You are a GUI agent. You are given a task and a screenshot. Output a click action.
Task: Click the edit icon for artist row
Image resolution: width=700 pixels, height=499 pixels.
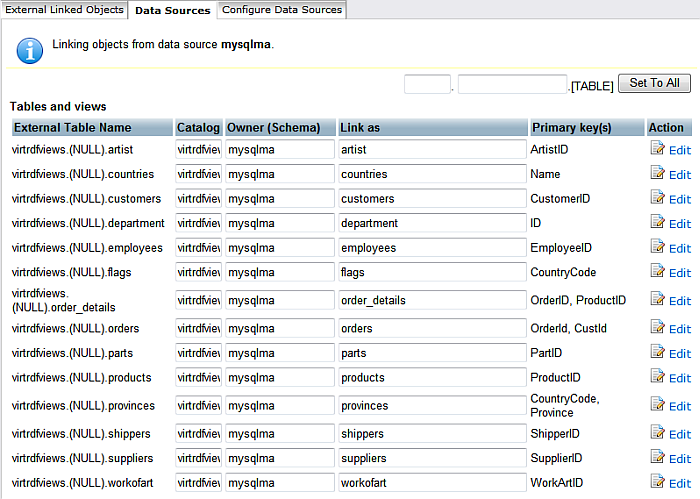657,149
